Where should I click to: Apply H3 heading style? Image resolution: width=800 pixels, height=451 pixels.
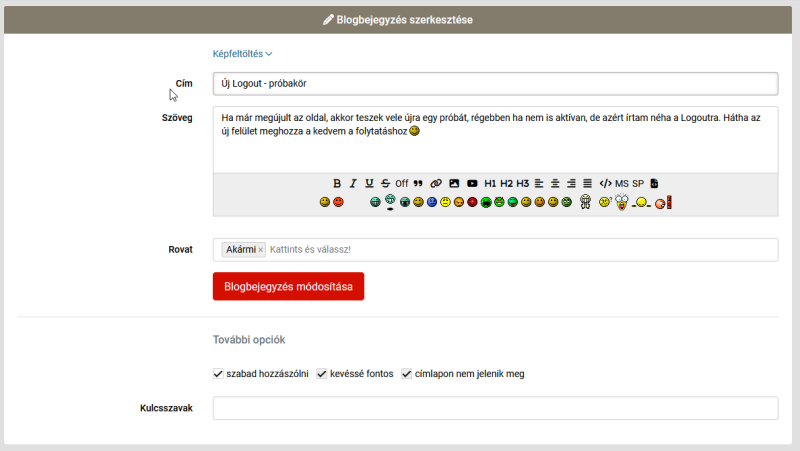[523, 183]
